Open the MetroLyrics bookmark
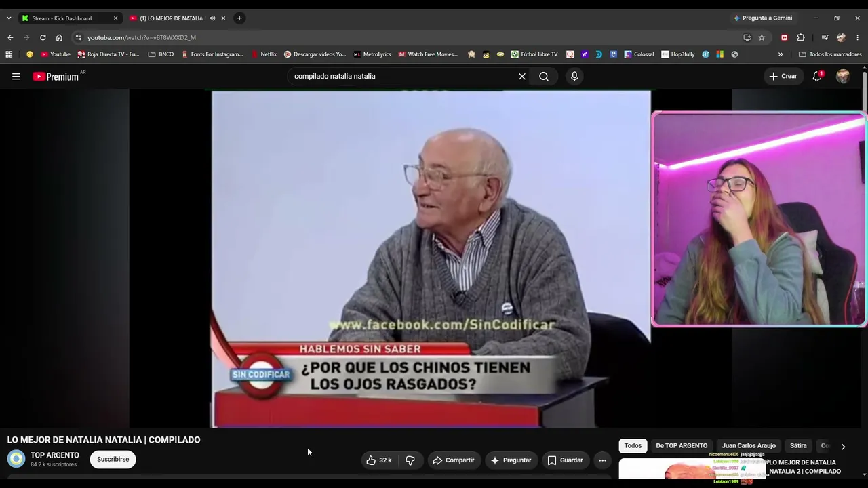 point(372,54)
